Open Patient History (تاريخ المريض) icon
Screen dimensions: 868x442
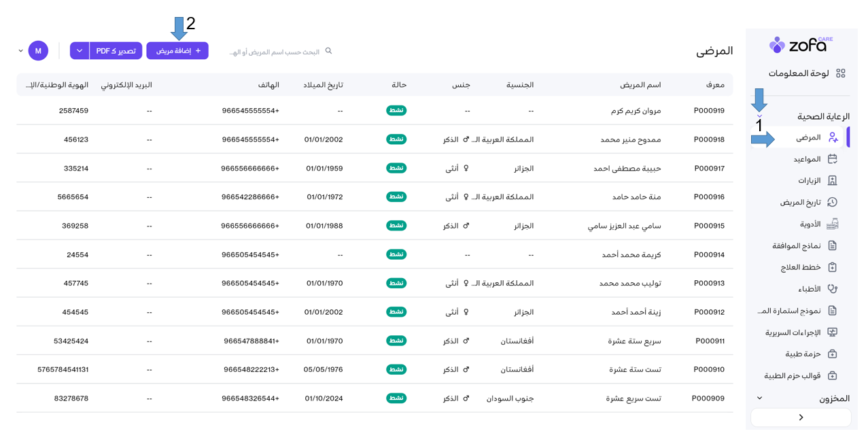832,202
